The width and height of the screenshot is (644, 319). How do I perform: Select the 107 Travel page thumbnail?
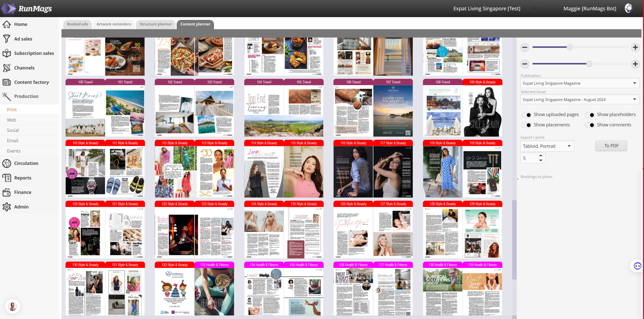[393, 111]
